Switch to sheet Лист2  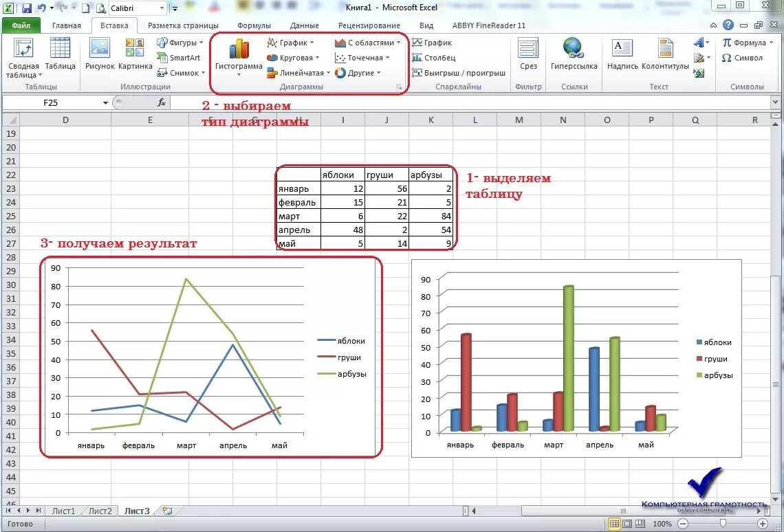pos(100,511)
